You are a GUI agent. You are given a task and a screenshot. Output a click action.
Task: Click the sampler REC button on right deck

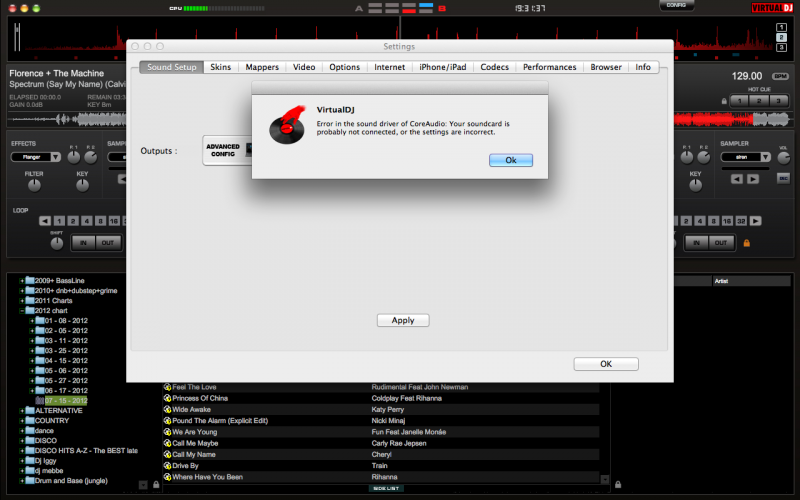click(x=784, y=179)
